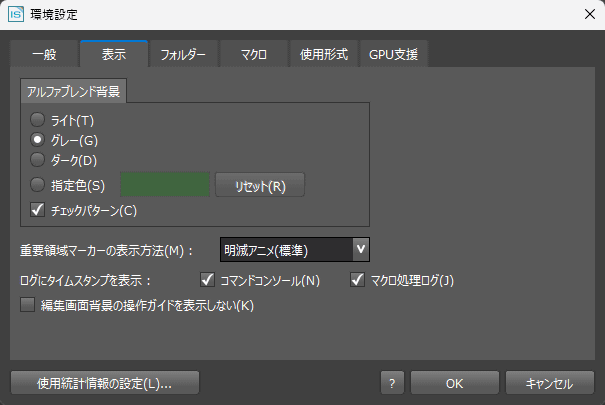This screenshot has width=605, height=405.
Task: Open help with the question mark button
Action: (x=392, y=383)
